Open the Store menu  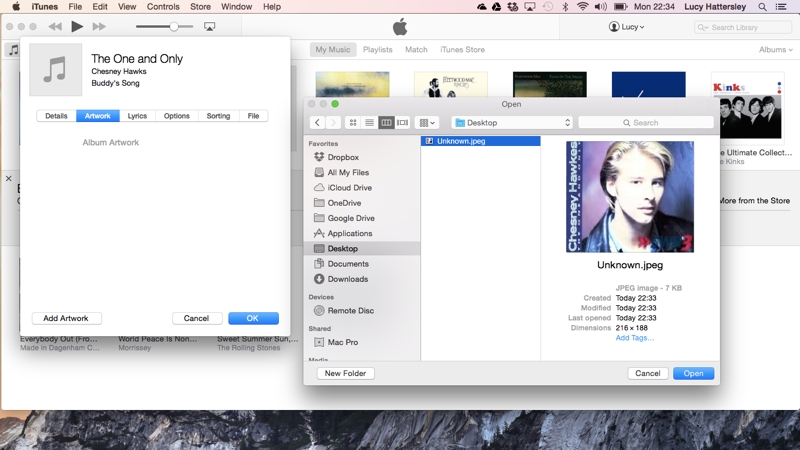tap(200, 7)
